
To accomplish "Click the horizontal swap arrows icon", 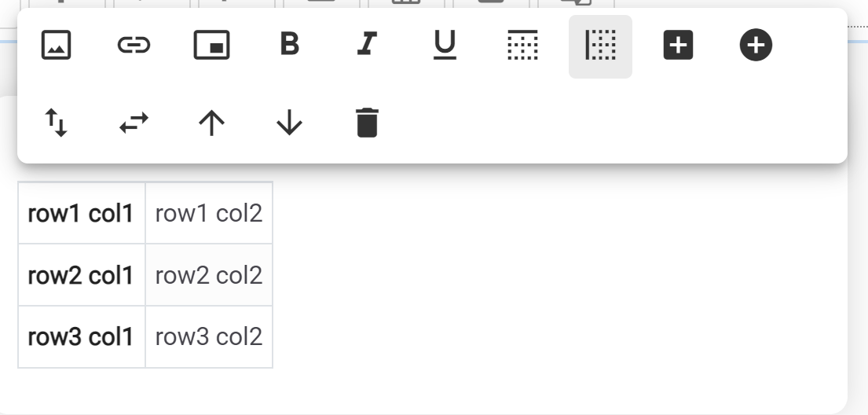I will 134,123.
